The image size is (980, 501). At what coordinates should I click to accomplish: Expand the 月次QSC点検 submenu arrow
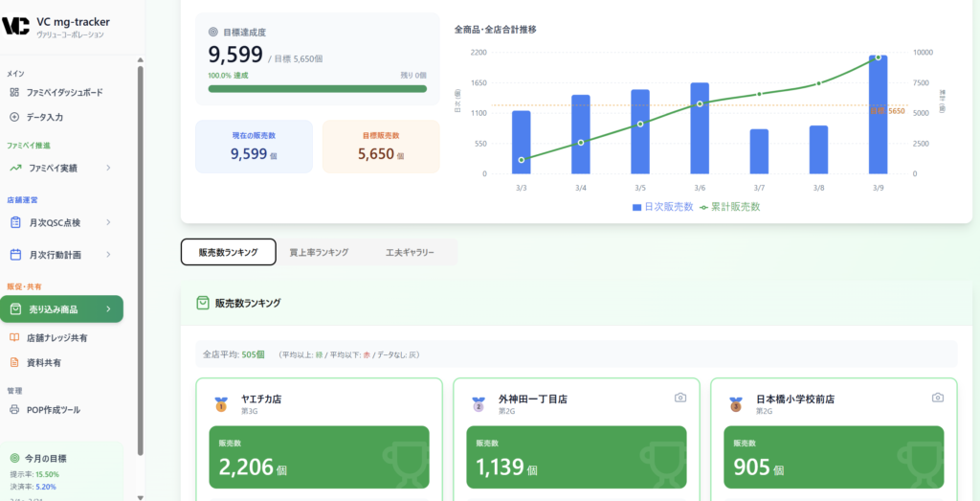pyautogui.click(x=108, y=222)
